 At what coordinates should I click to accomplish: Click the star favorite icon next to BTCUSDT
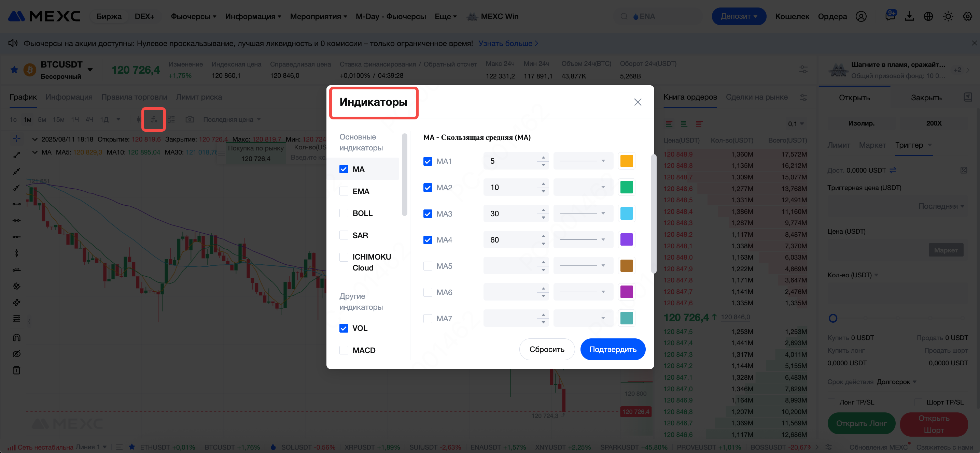[x=14, y=70]
